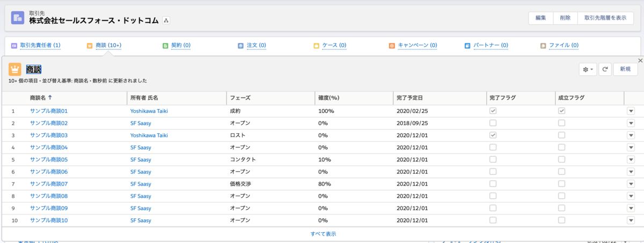Click the orange crown Opportunities panel icon
Screen dimensions: 644x243
click(15, 69)
